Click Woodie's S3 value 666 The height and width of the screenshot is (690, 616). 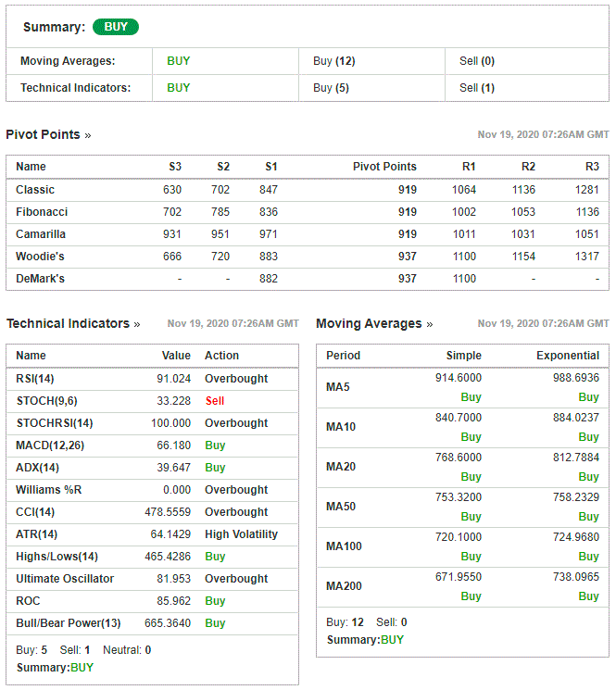click(x=172, y=257)
